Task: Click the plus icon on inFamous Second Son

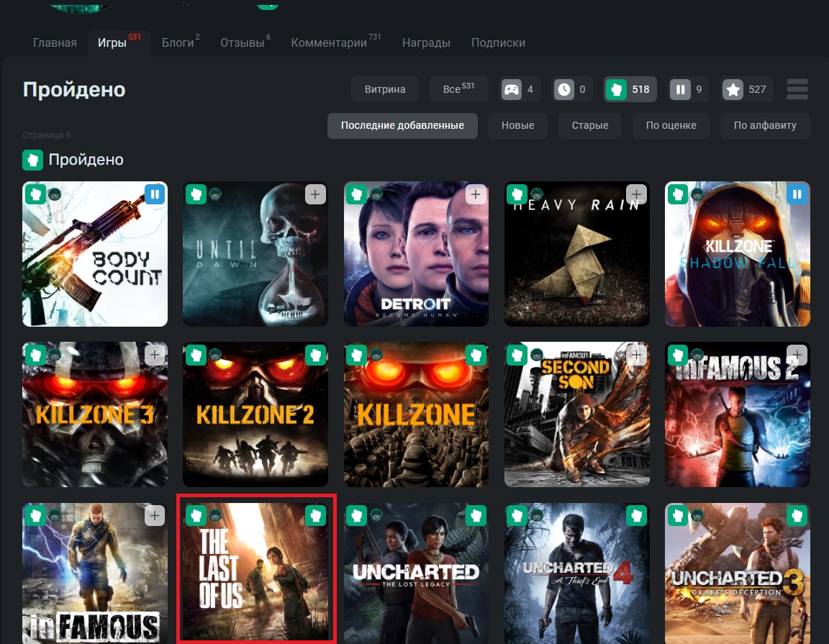Action: (x=637, y=355)
